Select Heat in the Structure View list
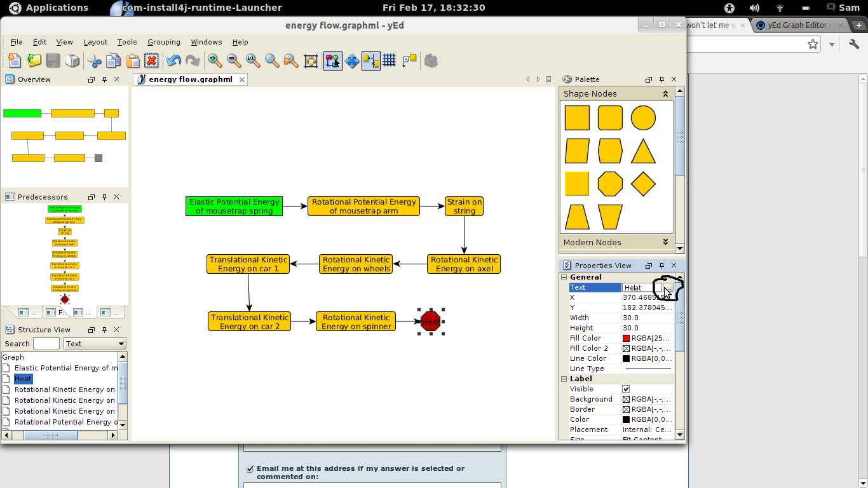 click(x=23, y=379)
